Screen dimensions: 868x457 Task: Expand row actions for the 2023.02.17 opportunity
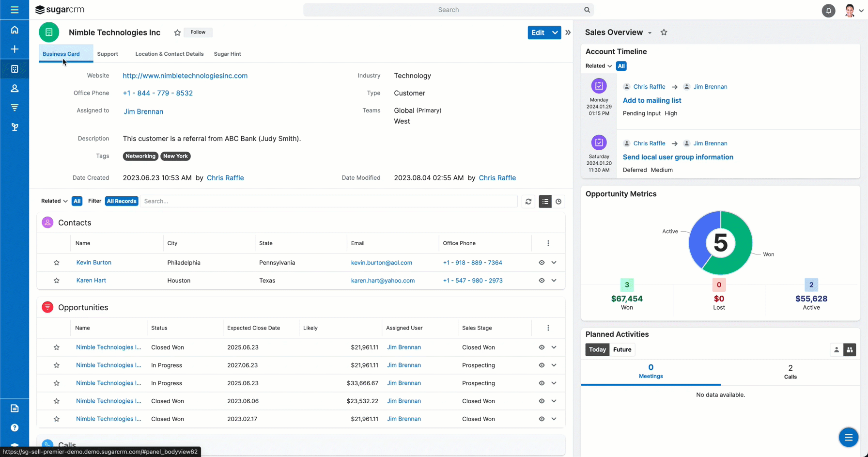point(554,419)
